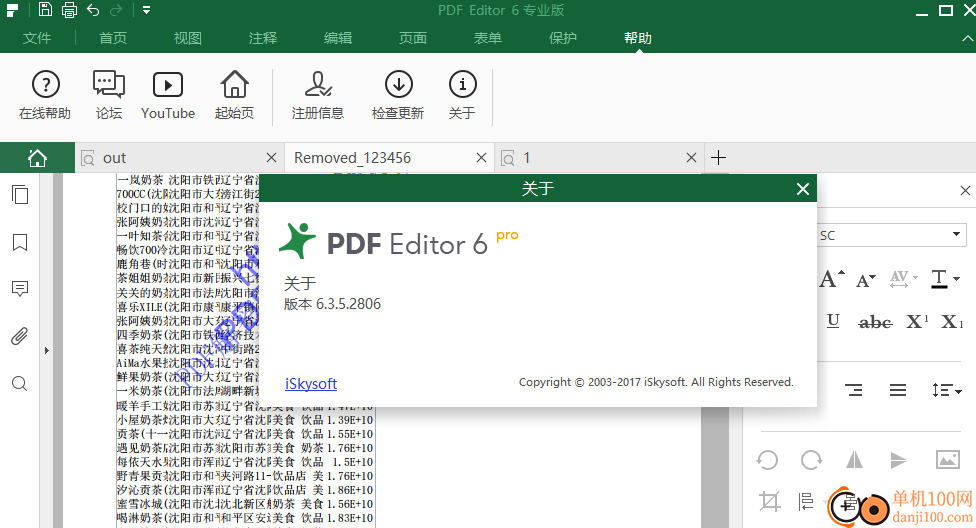Close the Removed_123456 tab
The image size is (976, 528).
(481, 158)
